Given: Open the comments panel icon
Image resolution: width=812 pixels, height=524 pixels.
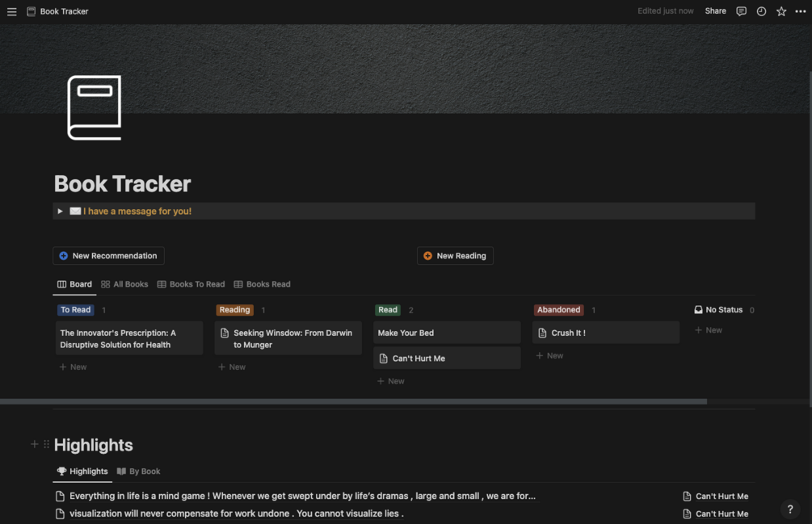Looking at the screenshot, I should coord(741,11).
